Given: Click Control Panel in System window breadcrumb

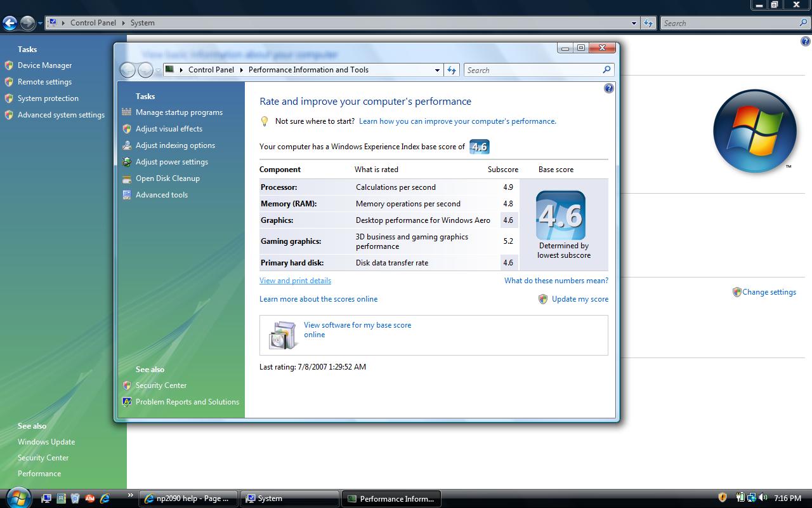Looking at the screenshot, I should click(x=93, y=23).
